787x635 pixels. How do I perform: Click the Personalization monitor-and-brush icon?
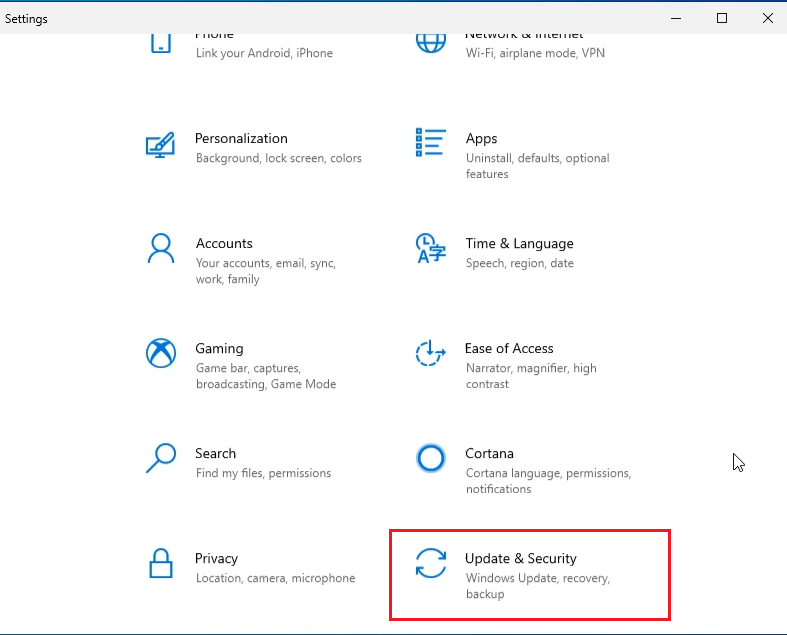coord(161,145)
